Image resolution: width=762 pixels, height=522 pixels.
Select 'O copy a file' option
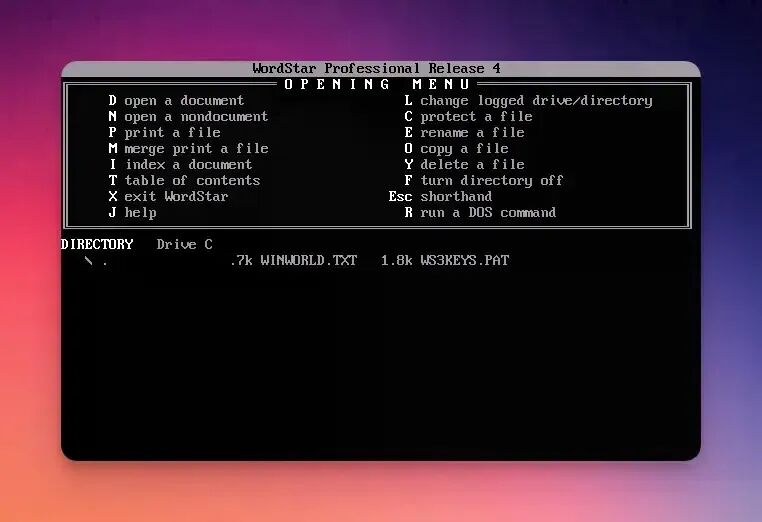point(456,149)
